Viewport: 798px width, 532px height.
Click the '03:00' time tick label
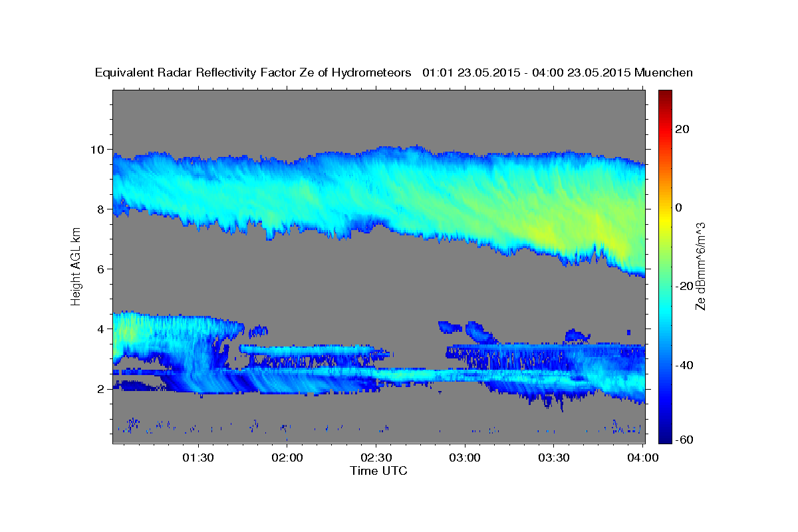[465, 458]
